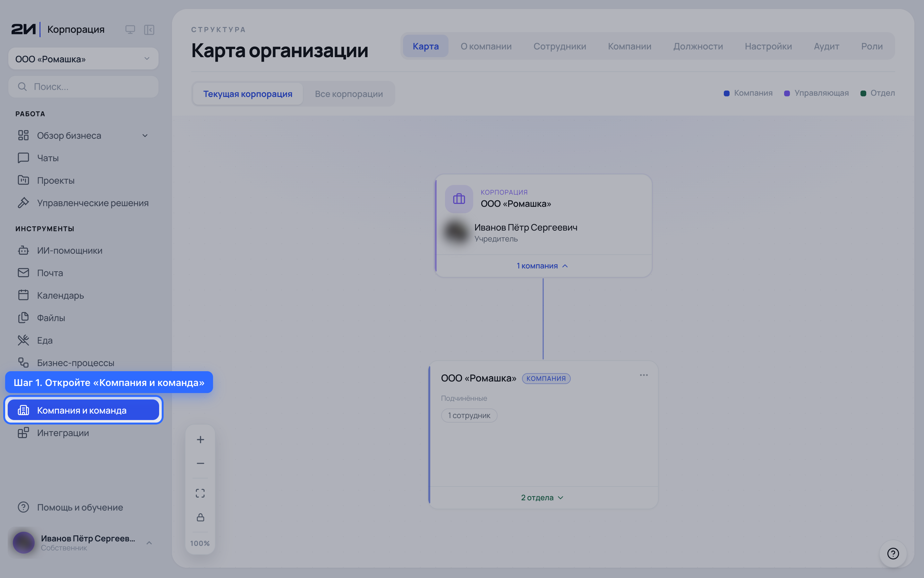924x578 pixels.
Task: Open the ООО «Ромашка» company selector
Action: [83, 59]
